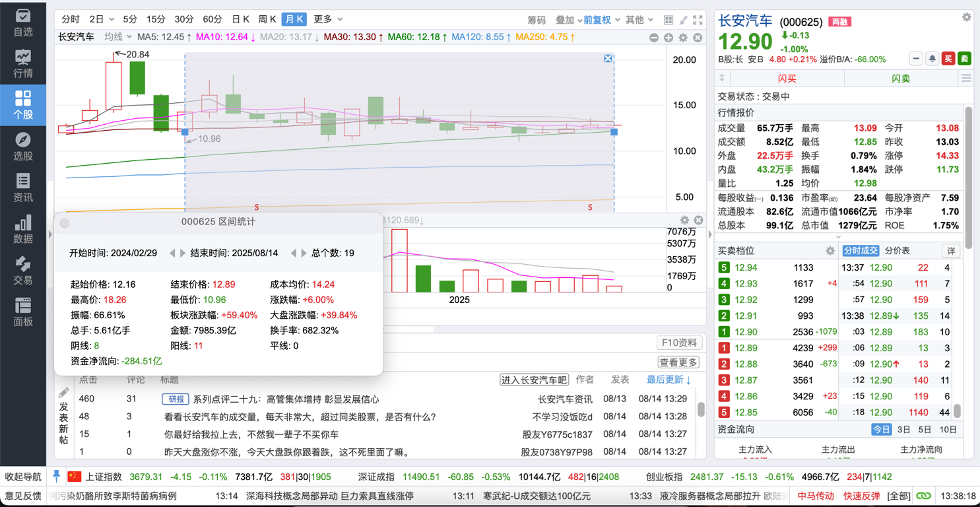Collapse the left panel arrow by volume chart
The height and width of the screenshot is (507, 980).
pos(50,234)
